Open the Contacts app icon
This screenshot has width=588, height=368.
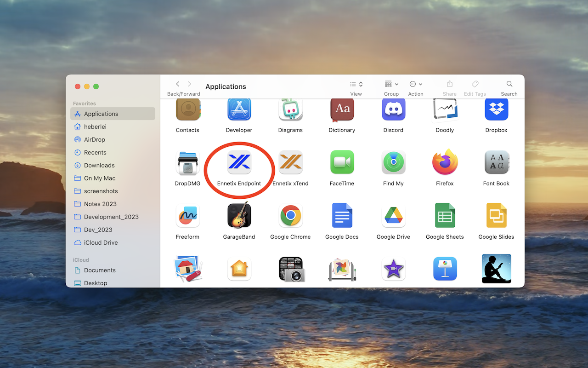[187, 109]
